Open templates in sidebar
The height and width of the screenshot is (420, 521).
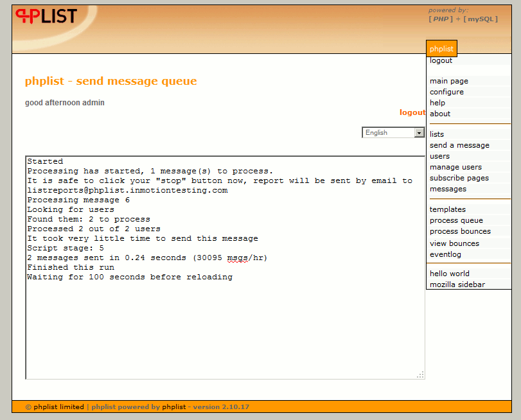[448, 209]
